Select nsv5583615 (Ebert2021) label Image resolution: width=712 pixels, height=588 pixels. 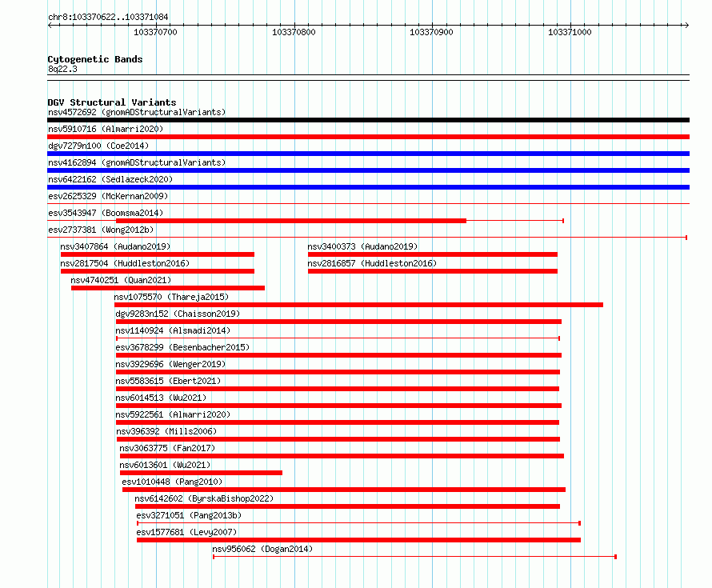[x=168, y=381]
